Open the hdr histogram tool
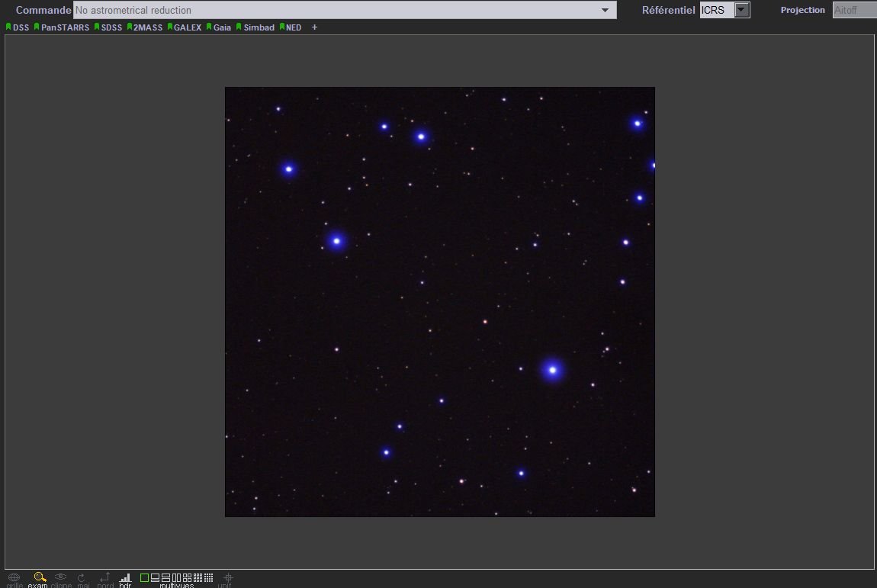Image resolution: width=877 pixels, height=588 pixels. (126, 577)
